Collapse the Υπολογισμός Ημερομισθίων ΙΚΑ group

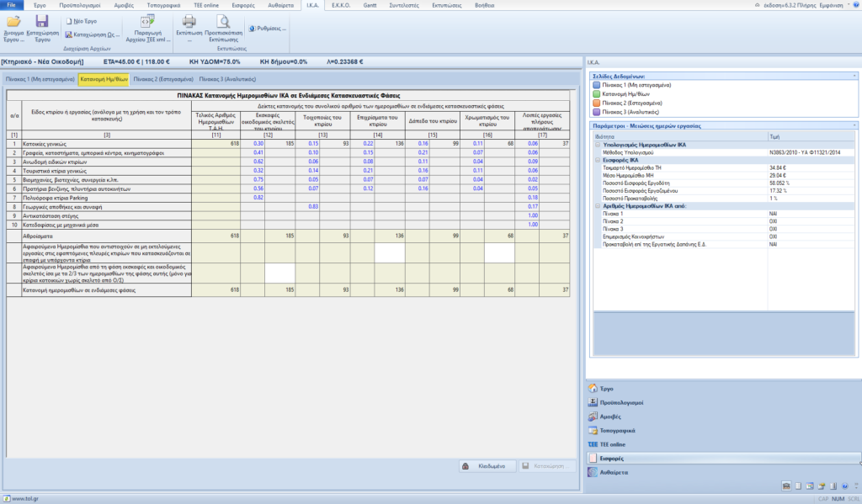(x=597, y=145)
